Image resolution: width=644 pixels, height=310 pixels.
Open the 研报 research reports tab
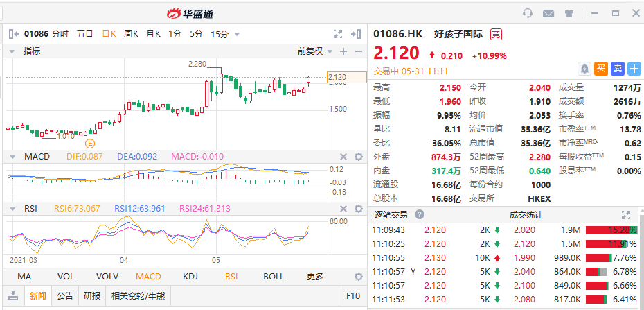[92, 295]
